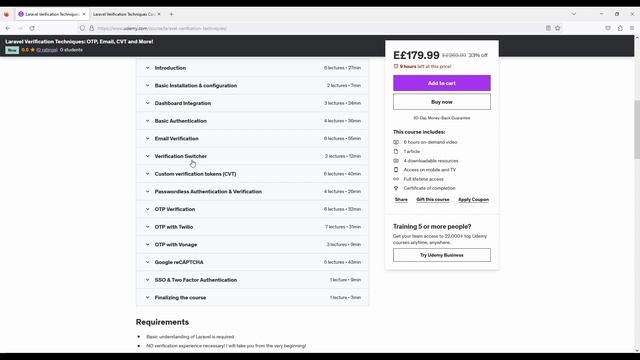
Task: Expand the OTP with Twilio section
Action: [x=252, y=227]
